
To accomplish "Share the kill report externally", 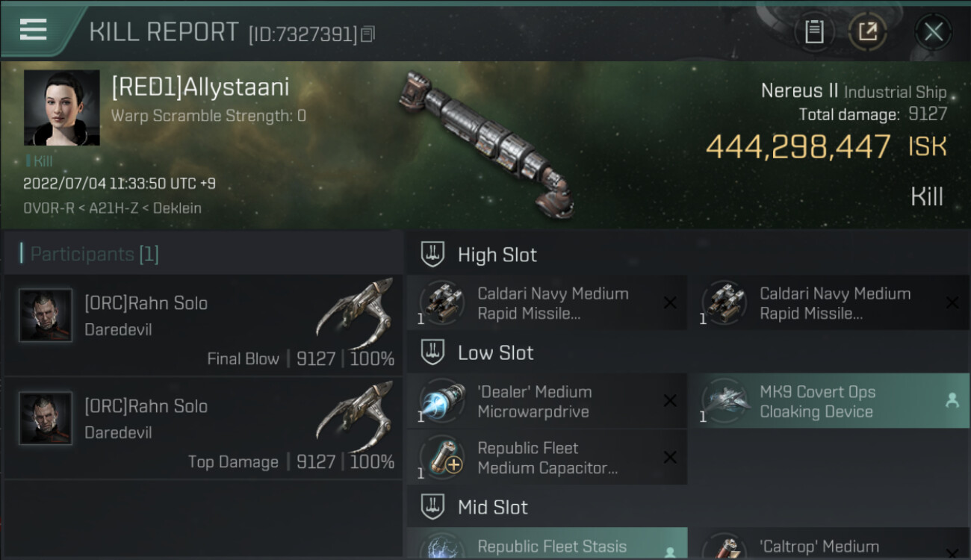I will (867, 31).
